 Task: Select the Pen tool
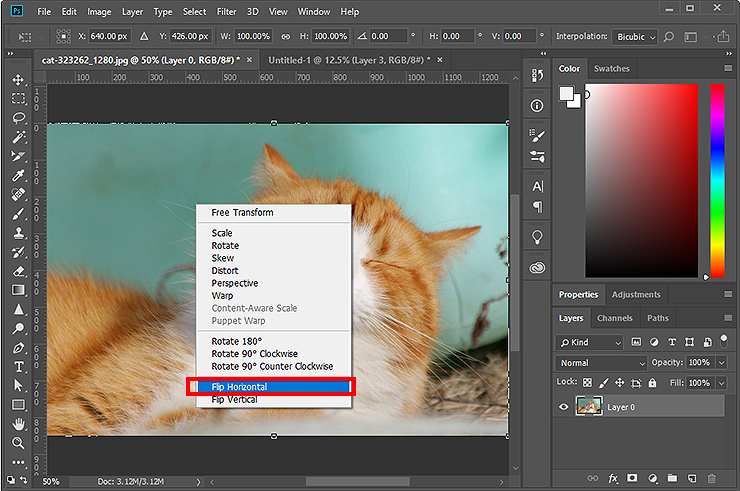tap(18, 348)
